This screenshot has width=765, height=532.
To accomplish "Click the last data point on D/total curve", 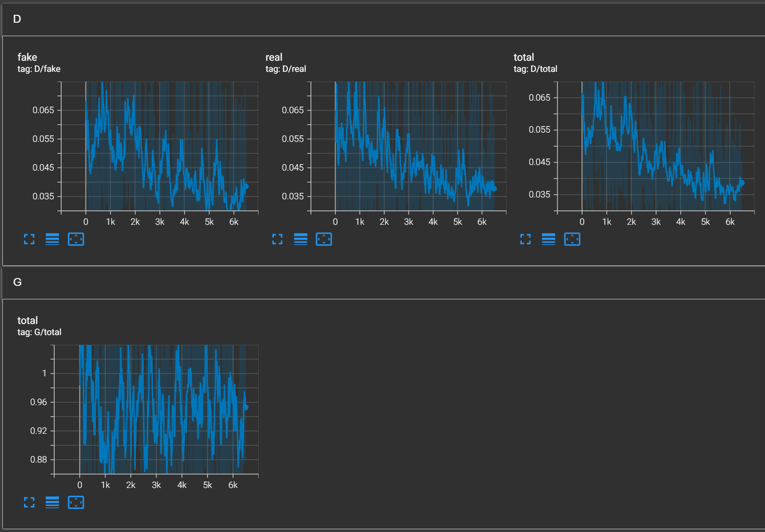I will click(x=742, y=183).
